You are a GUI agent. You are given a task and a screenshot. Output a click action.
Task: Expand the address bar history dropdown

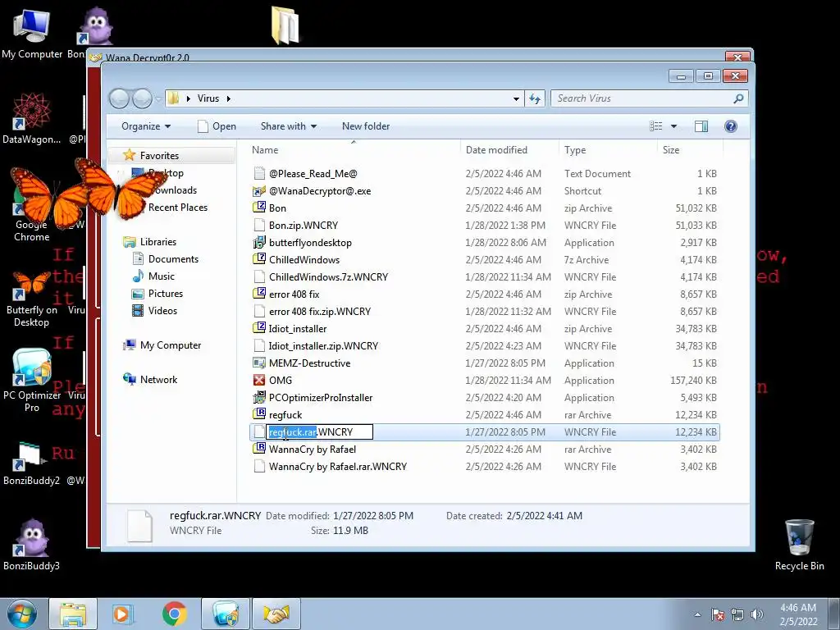pos(516,98)
